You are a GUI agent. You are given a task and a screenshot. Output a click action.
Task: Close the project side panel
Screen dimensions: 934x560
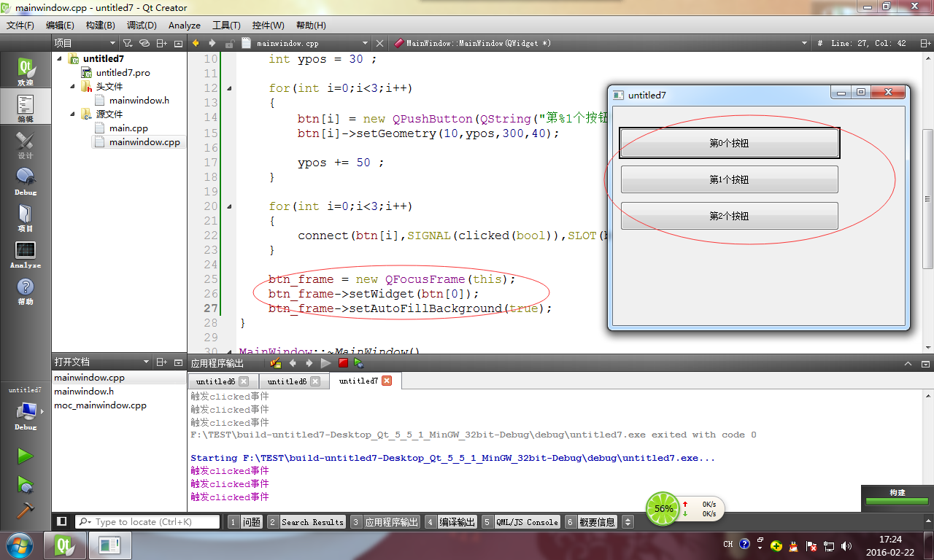pyautogui.click(x=179, y=43)
